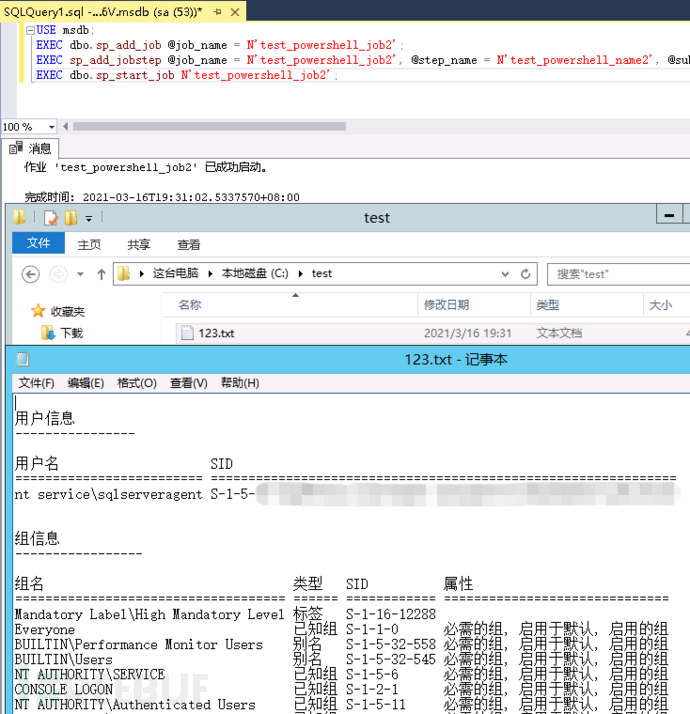Image resolution: width=690 pixels, height=714 pixels.
Task: Open the 消息 messages tab
Action: click(31, 148)
